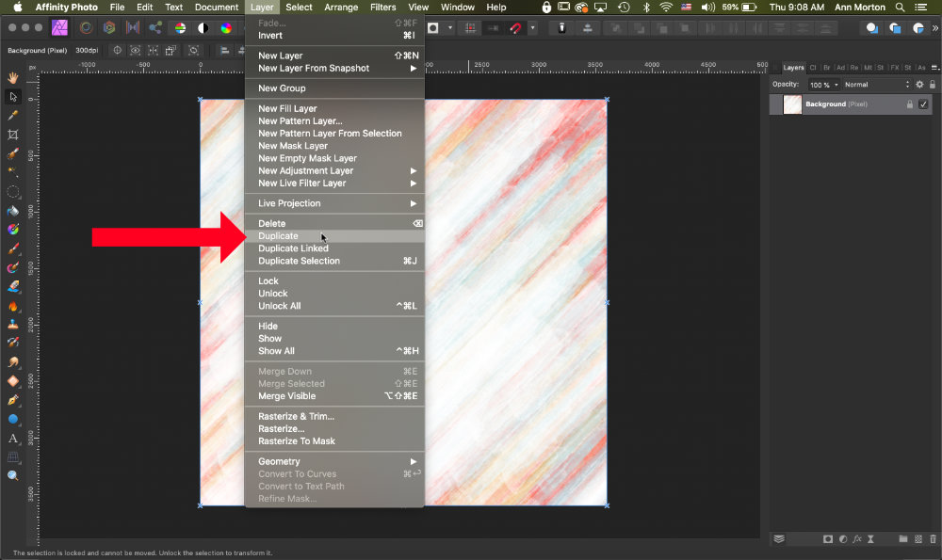This screenshot has height=560, width=942.
Task: Open the Normal blend mode dropdown
Action: pyautogui.click(x=876, y=85)
